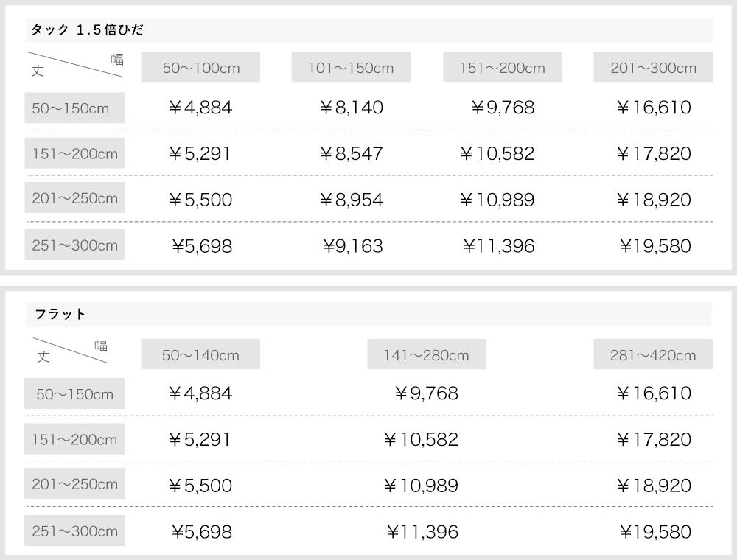This screenshot has height=560, width=737.
Task: Click 50〜150cm row label in フラット table
Action: (x=74, y=394)
